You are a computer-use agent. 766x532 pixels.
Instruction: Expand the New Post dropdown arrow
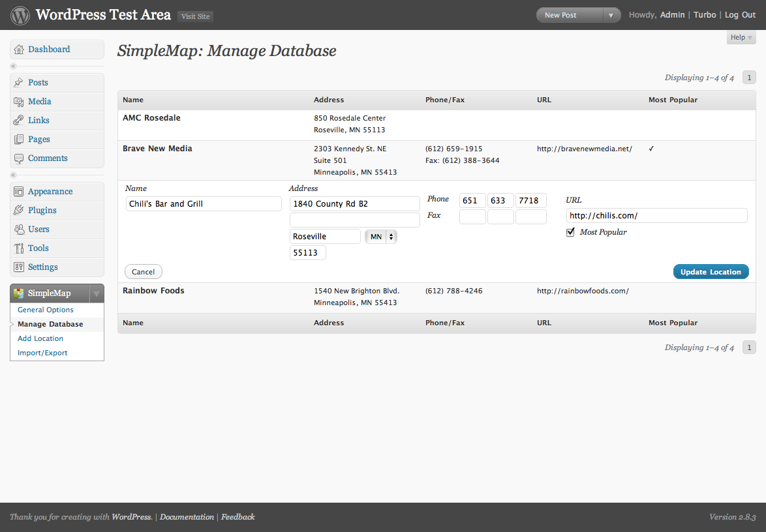(x=611, y=15)
